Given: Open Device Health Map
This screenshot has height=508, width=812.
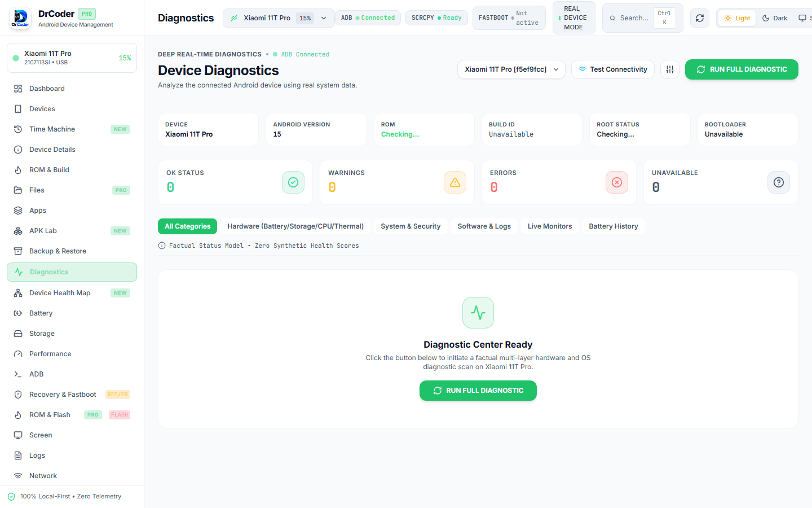Looking at the screenshot, I should (x=72, y=293).
